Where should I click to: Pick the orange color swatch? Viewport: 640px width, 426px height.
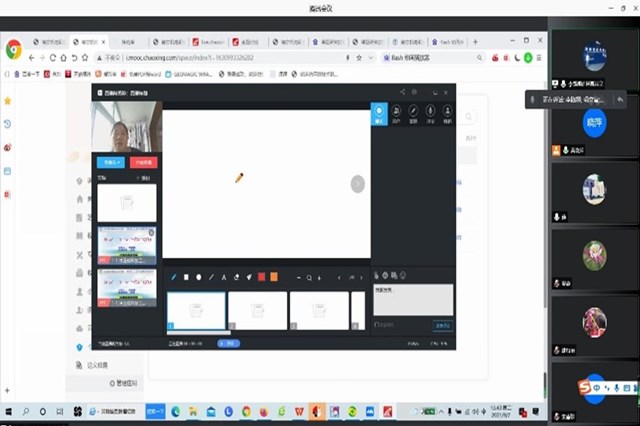(274, 277)
